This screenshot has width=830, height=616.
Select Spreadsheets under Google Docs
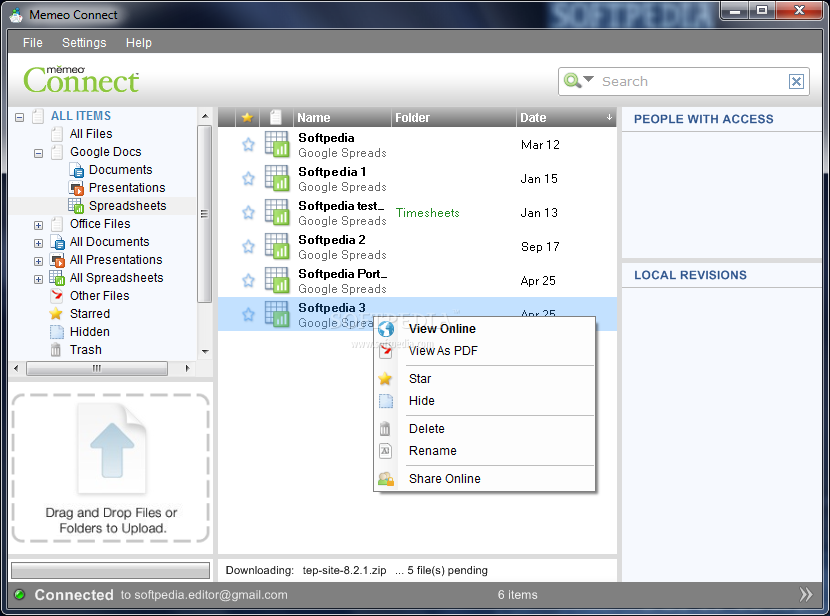pyautogui.click(x=127, y=206)
